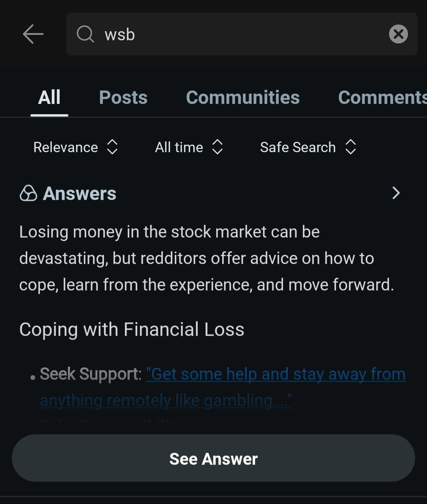Click the Answers section heading
The image size is (427, 504).
coord(79,193)
